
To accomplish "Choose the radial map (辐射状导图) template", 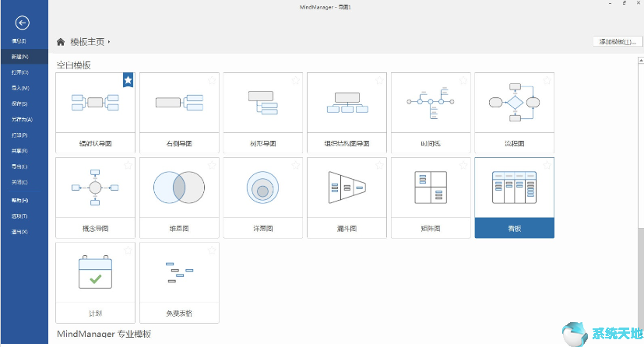I will click(95, 113).
